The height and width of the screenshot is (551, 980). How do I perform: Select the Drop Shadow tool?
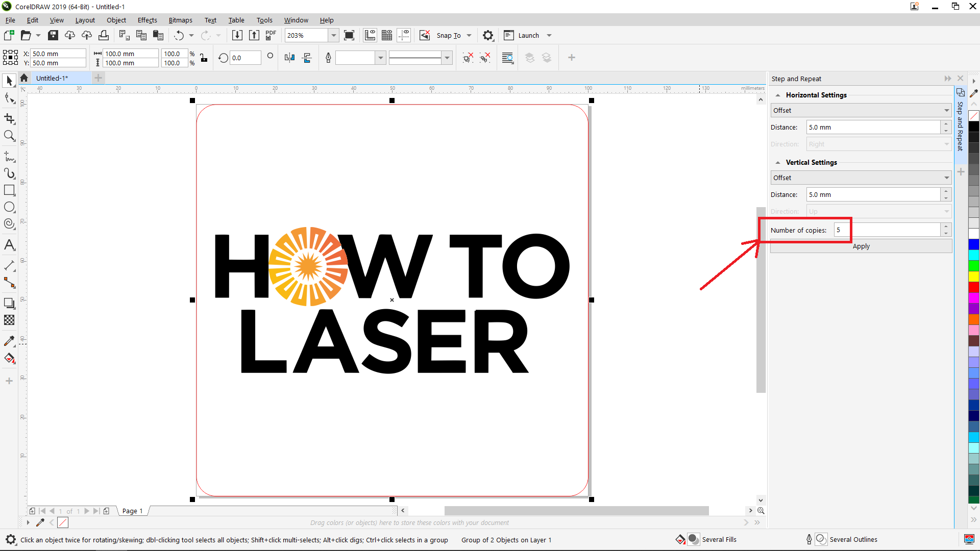click(9, 303)
